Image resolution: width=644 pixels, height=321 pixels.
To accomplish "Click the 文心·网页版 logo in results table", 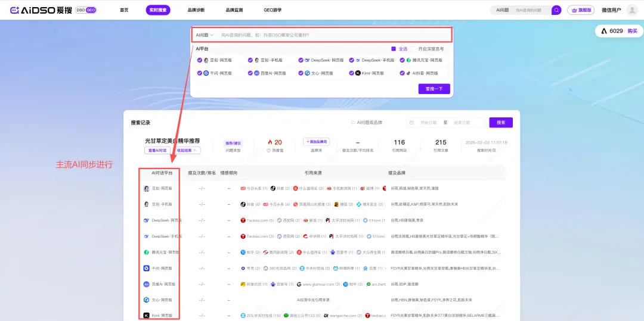I will click(x=146, y=300).
